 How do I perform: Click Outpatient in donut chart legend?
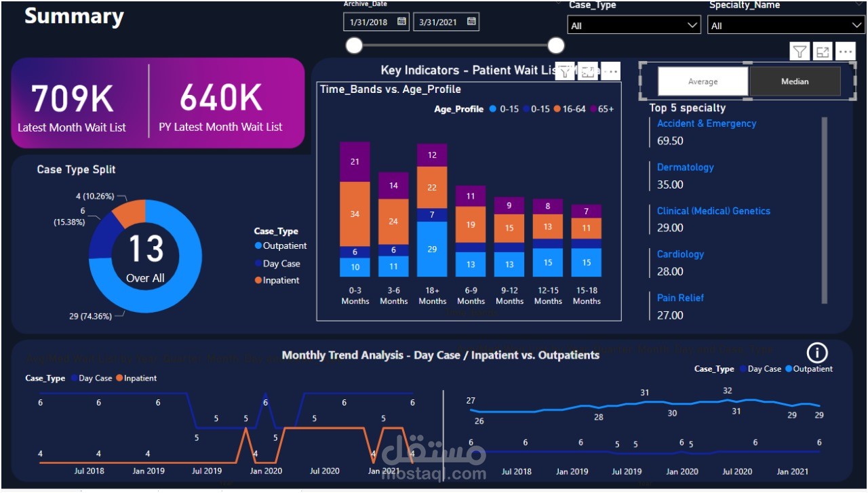[x=281, y=246]
